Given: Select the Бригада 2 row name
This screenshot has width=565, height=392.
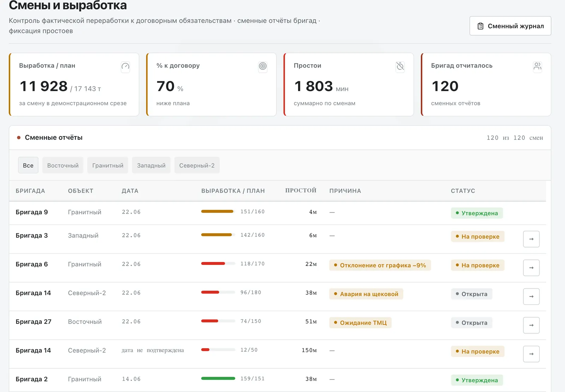Looking at the screenshot, I should [31, 379].
